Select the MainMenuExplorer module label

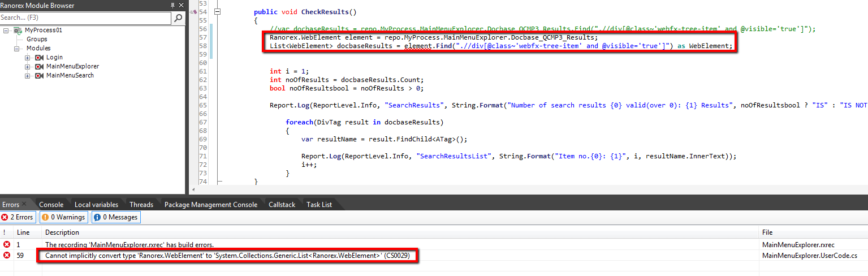[x=72, y=66]
